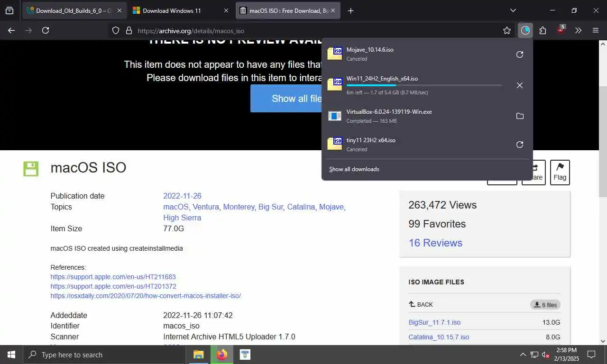
Task: Download Catalina_10.15.7.iso
Action: [x=439, y=337]
